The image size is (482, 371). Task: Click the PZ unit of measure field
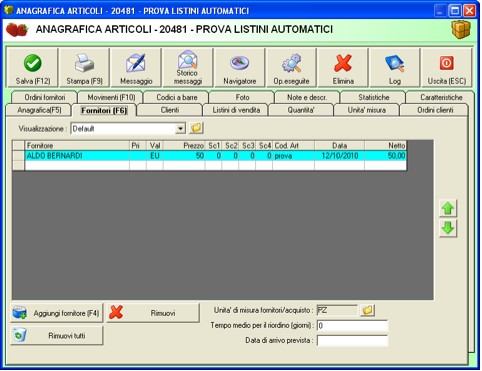337,310
